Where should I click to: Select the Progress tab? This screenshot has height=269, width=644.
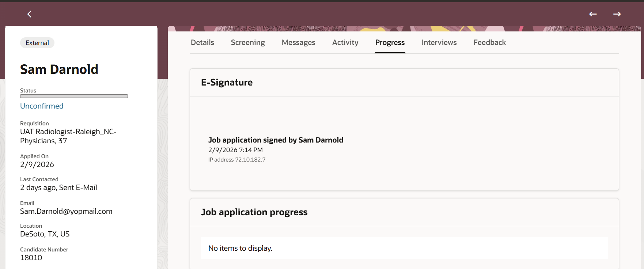[x=390, y=42]
